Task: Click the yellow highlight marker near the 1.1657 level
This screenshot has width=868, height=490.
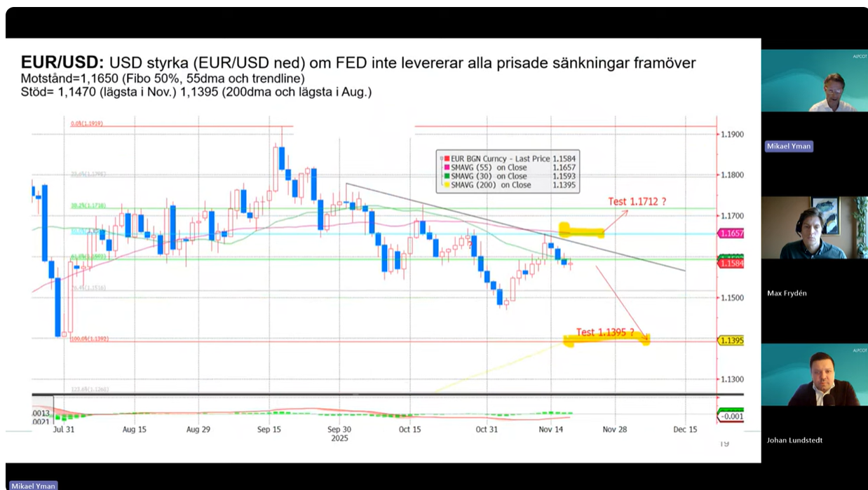Action: click(x=581, y=230)
